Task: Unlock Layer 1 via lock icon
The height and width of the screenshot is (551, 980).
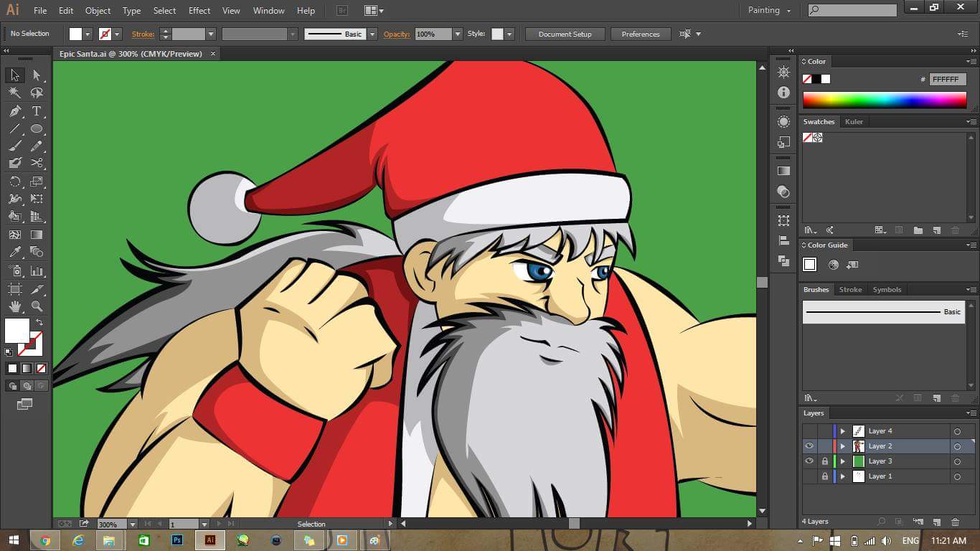Action: pos(824,476)
